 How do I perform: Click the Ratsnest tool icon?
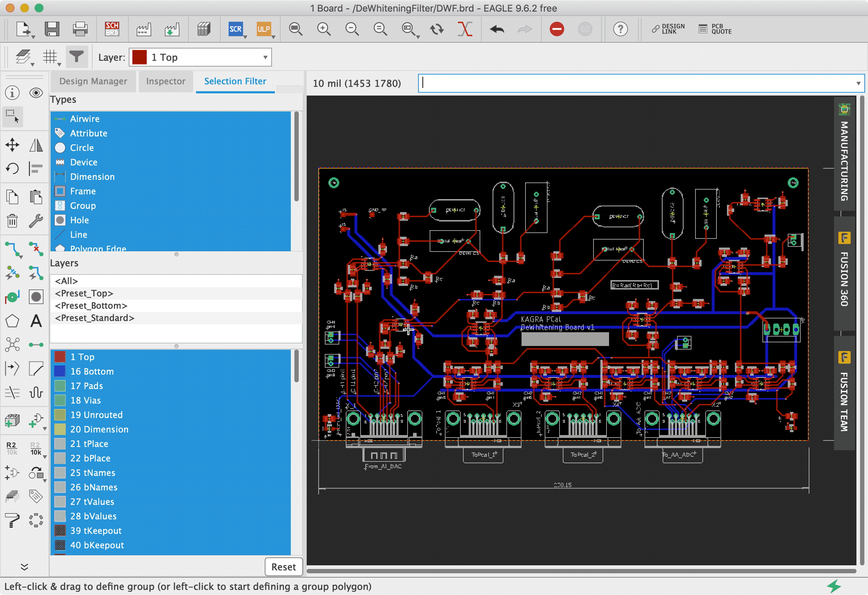coord(12,345)
